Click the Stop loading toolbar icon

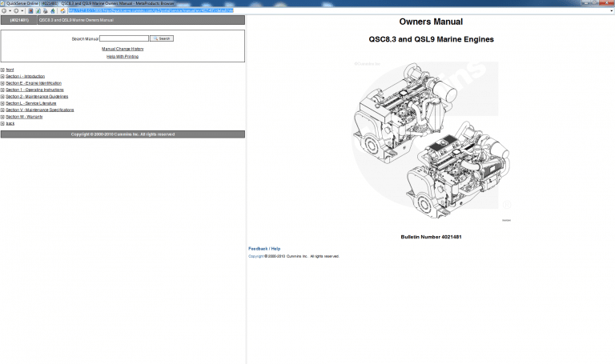click(30, 10)
